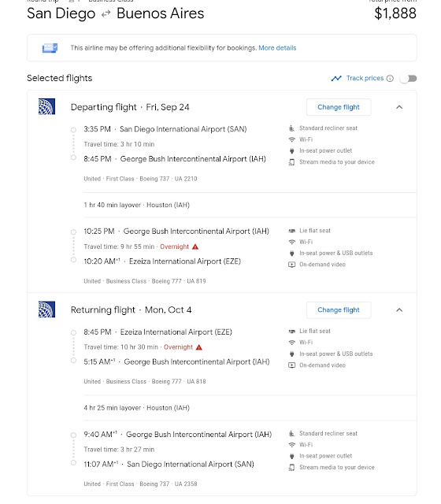The height and width of the screenshot is (504, 441).
Task: Change the returning flight on Oct 4
Action: click(339, 309)
